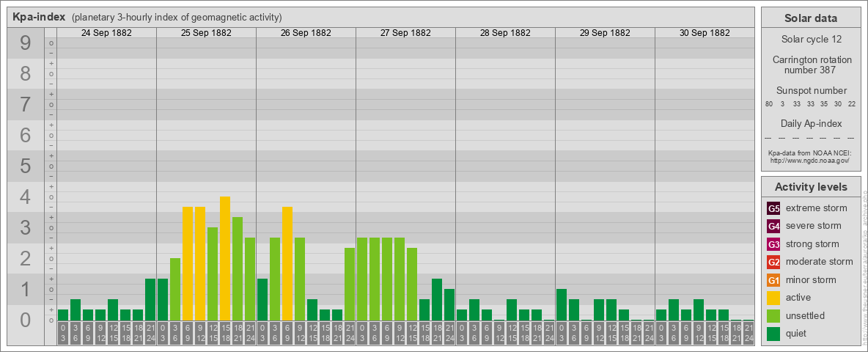
Task: Click the Activity levels panel heading
Action: [810, 187]
